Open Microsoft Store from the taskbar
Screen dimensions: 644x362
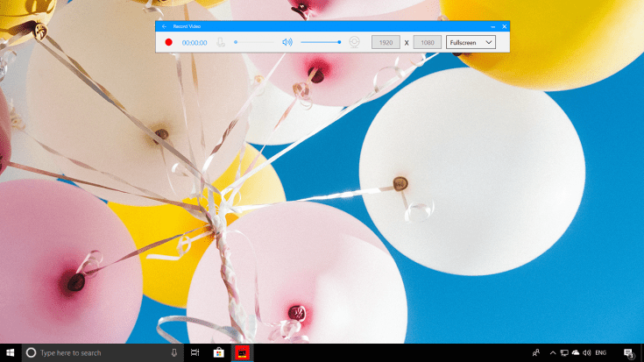[218, 352]
